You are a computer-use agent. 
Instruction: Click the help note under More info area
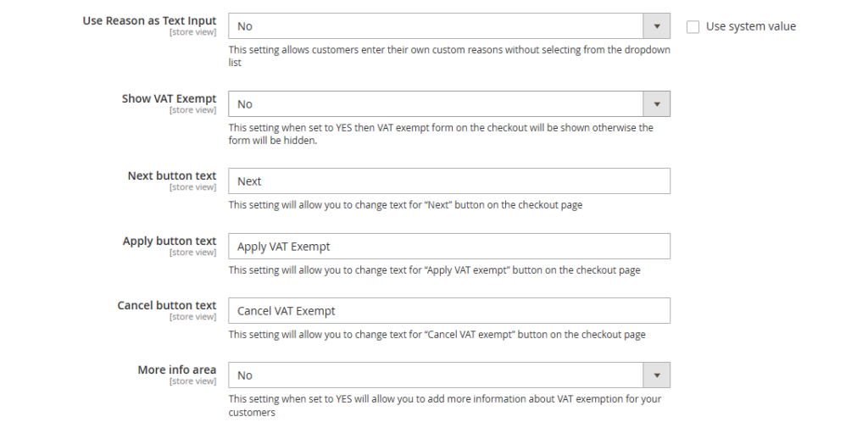click(444, 405)
